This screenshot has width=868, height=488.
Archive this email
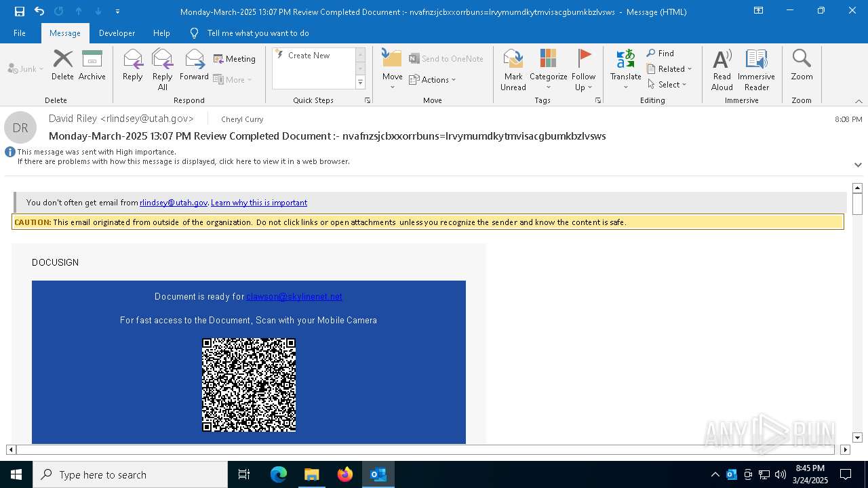tap(92, 65)
